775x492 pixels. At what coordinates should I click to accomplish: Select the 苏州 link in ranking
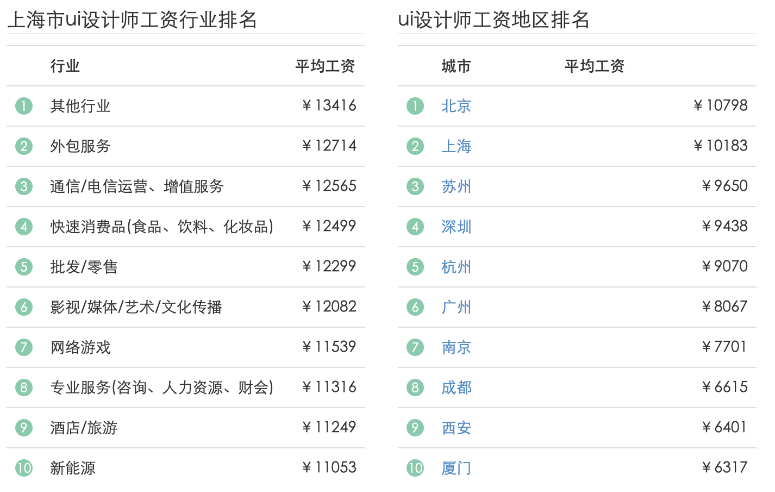click(456, 186)
